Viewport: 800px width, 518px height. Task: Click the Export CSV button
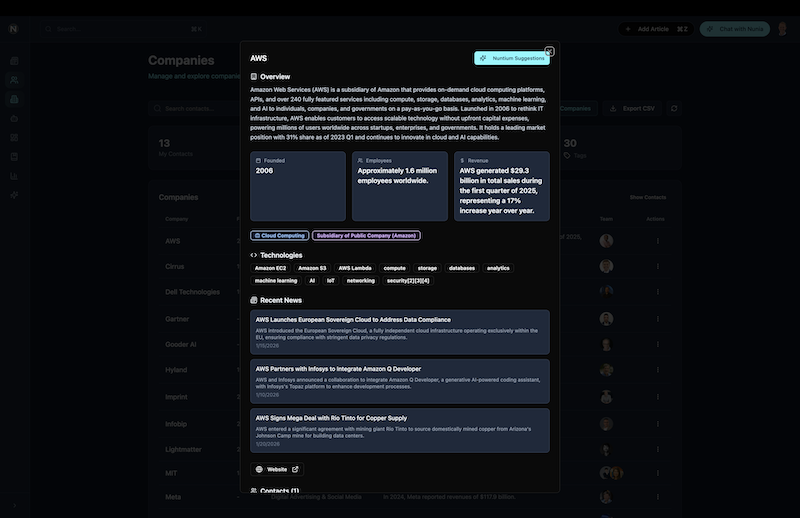click(x=632, y=109)
